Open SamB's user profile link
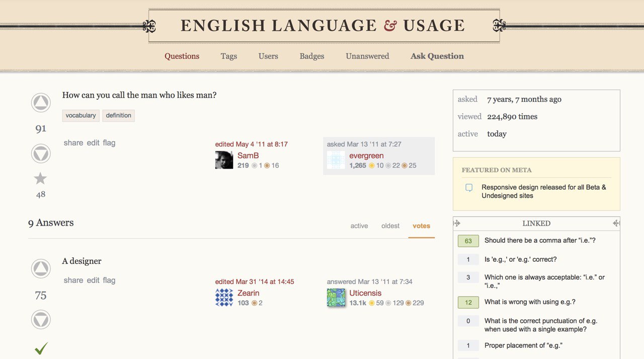The height and width of the screenshot is (359, 644). 248,156
